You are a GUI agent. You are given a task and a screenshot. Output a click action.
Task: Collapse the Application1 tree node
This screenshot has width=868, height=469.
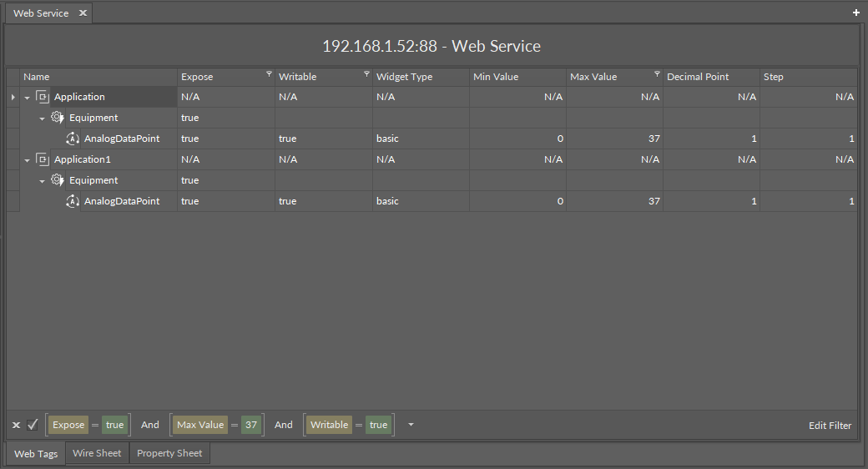[27, 160]
